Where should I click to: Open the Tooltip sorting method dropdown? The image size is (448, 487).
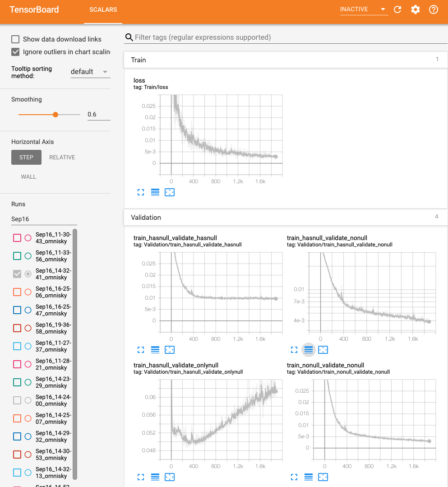(90, 72)
